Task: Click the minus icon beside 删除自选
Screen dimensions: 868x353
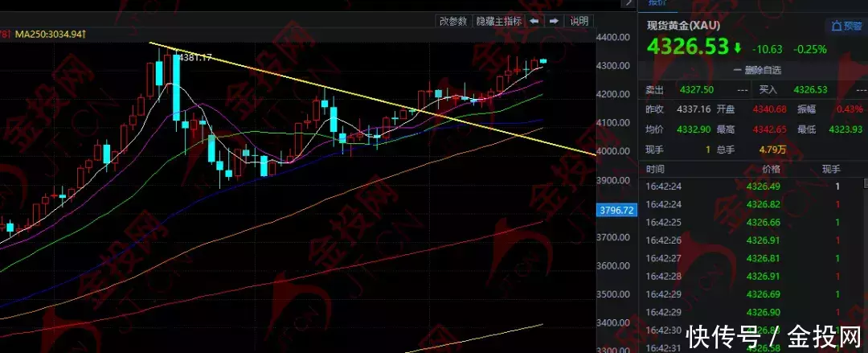Action: [x=737, y=70]
